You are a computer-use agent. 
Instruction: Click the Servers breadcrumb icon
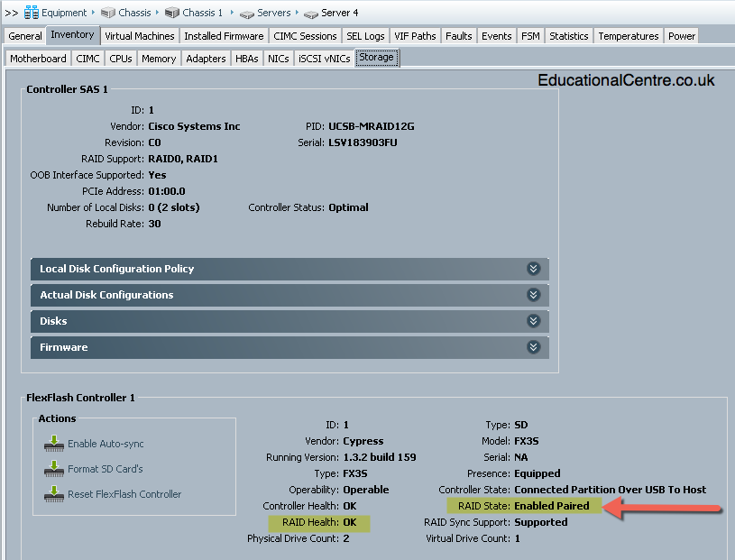tap(246, 14)
